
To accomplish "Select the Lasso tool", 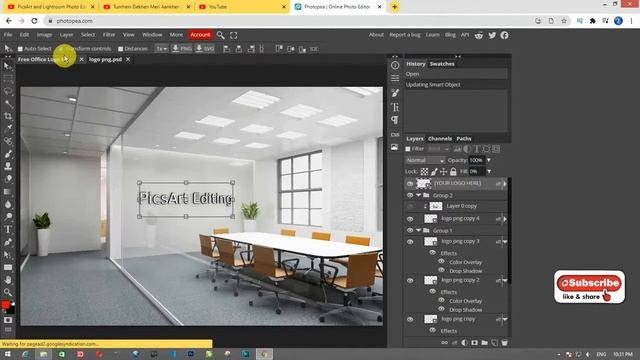I will click(x=8, y=91).
